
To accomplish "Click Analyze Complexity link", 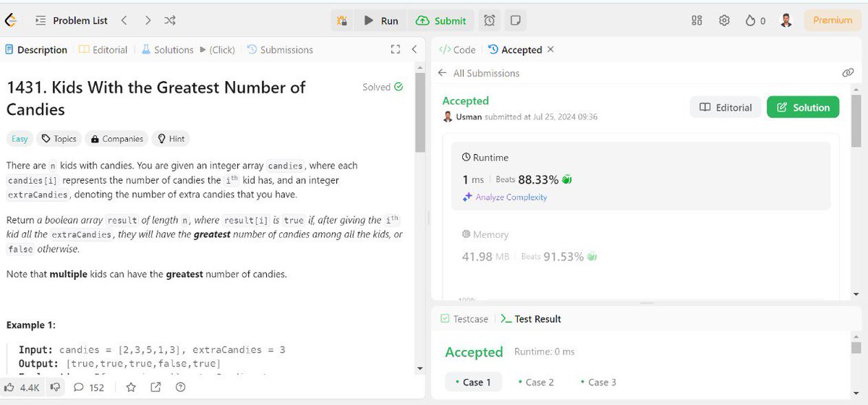I will coord(505,197).
